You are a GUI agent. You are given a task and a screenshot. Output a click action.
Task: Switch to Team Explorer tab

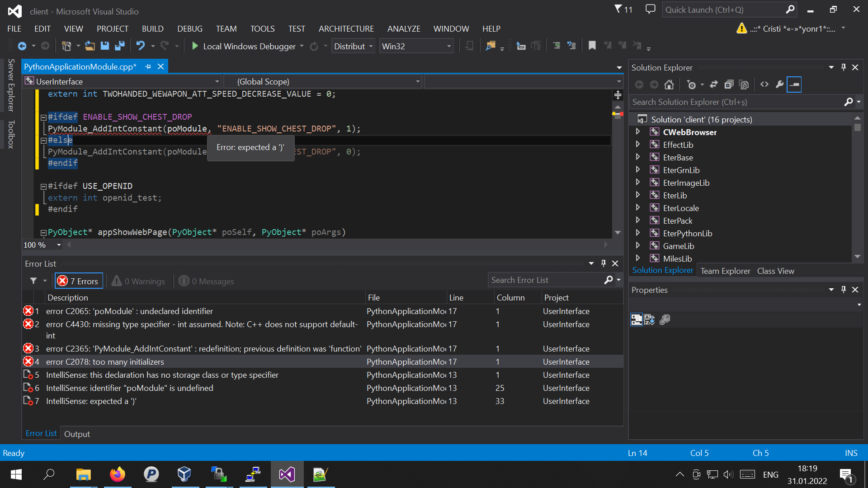pyautogui.click(x=725, y=271)
